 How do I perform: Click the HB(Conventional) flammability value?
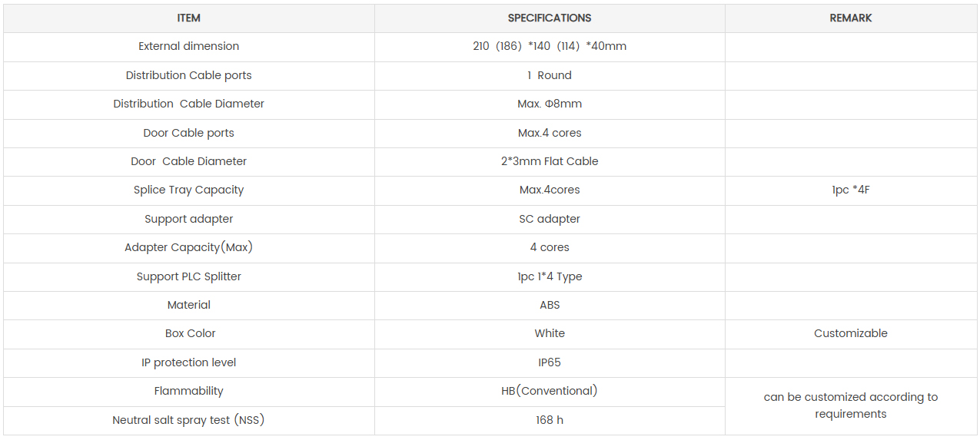(x=550, y=391)
